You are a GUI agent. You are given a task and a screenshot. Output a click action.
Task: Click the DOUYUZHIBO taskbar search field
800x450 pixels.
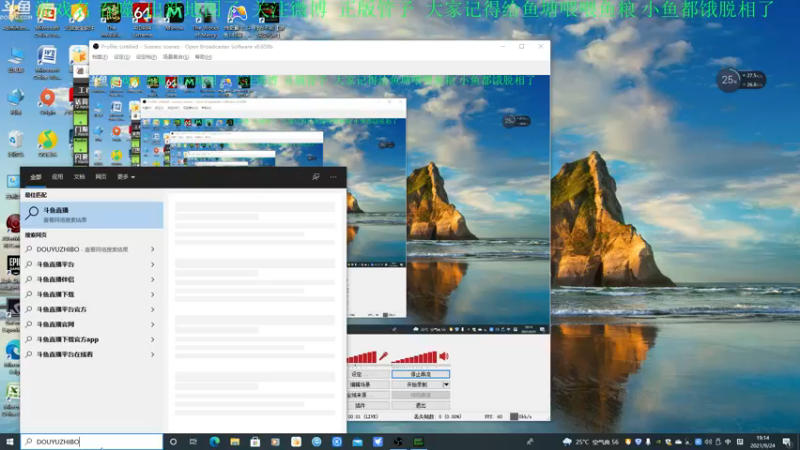pos(92,442)
